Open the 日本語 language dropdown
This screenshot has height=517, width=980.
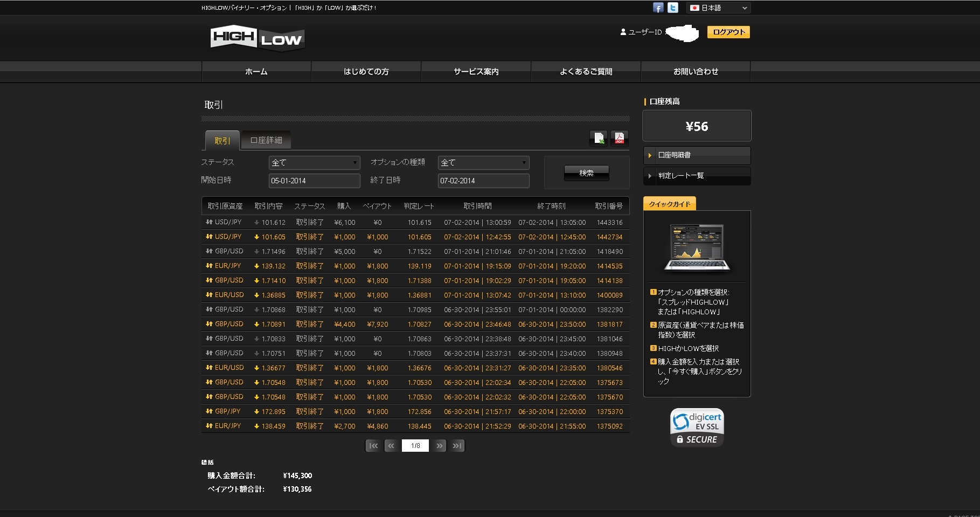[718, 8]
